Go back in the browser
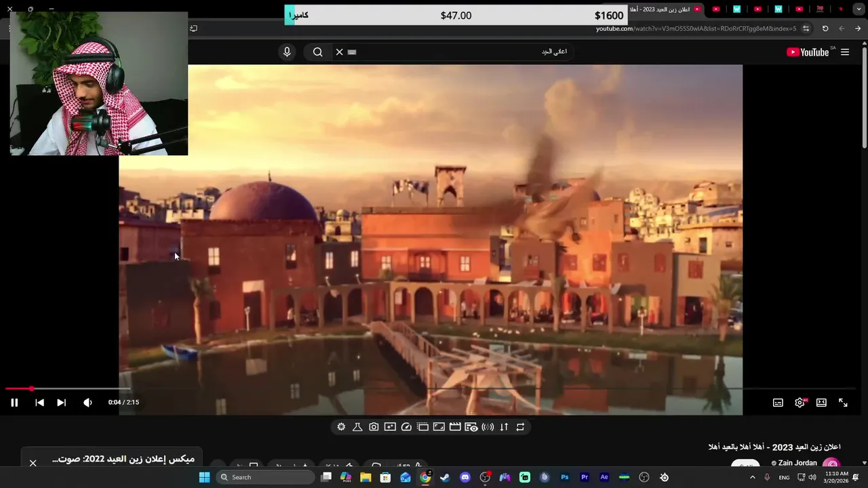This screenshot has height=488, width=868. [858, 28]
